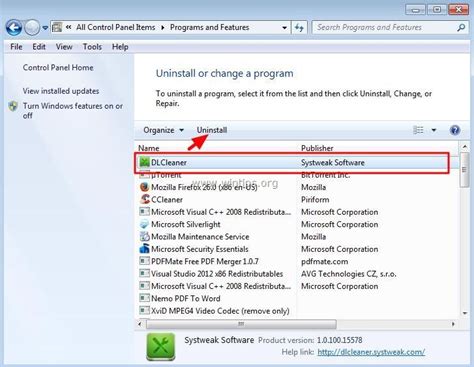Open the File menu
The height and width of the screenshot is (367, 474).
[16, 47]
